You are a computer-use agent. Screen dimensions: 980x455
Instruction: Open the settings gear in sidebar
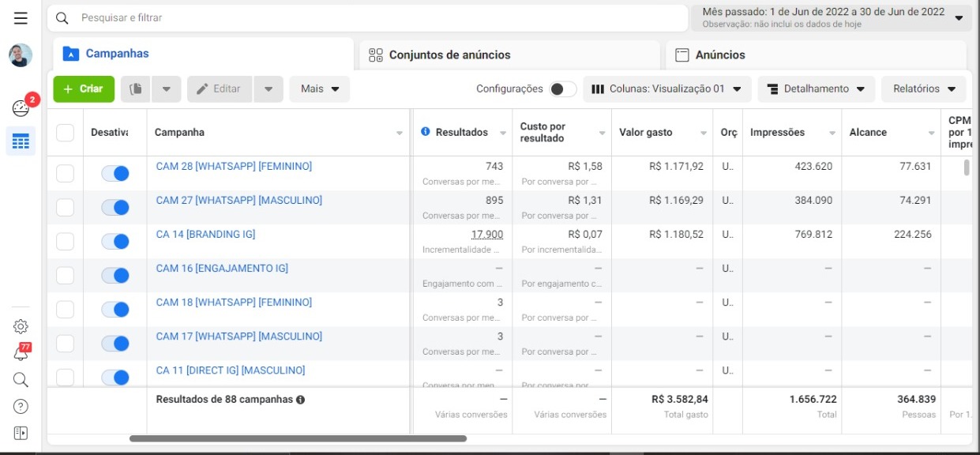tap(21, 326)
